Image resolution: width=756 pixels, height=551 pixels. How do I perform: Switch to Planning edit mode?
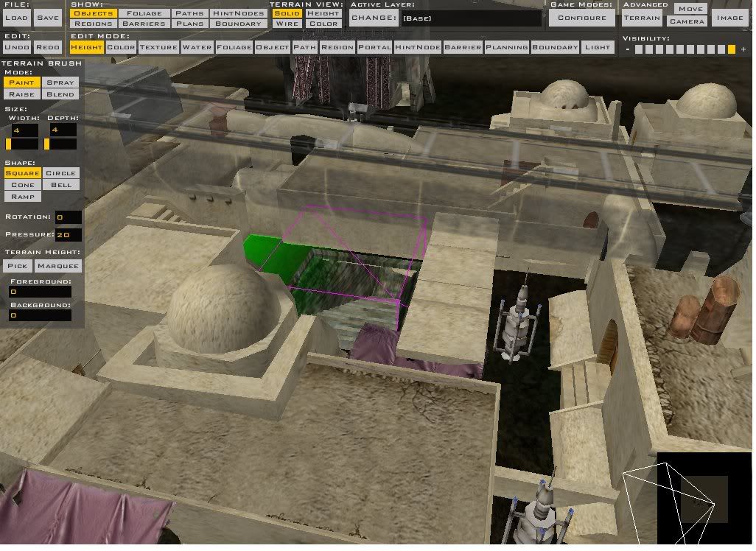coord(507,47)
